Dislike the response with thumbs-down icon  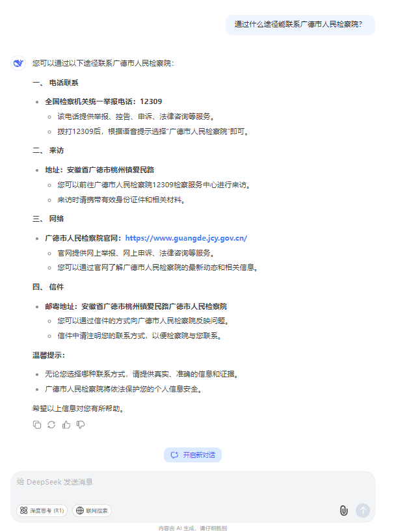coord(81,425)
